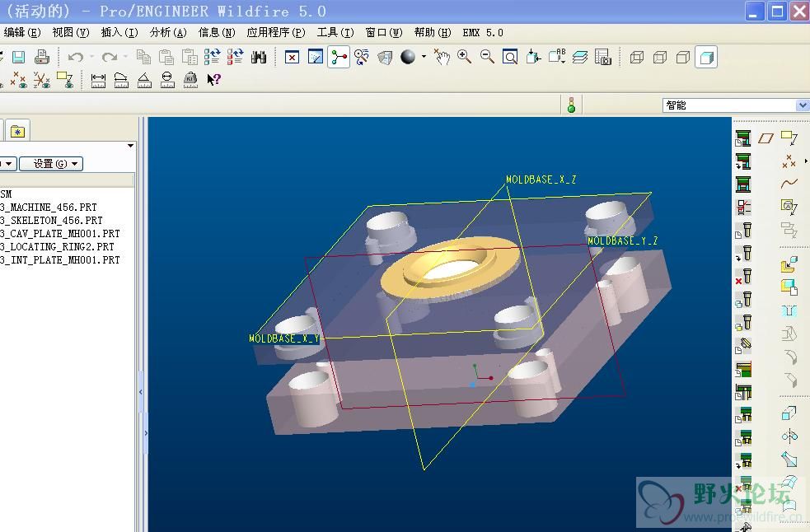810x532 pixels.
Task: Open the EMX 5.0 menu
Action: [x=483, y=33]
